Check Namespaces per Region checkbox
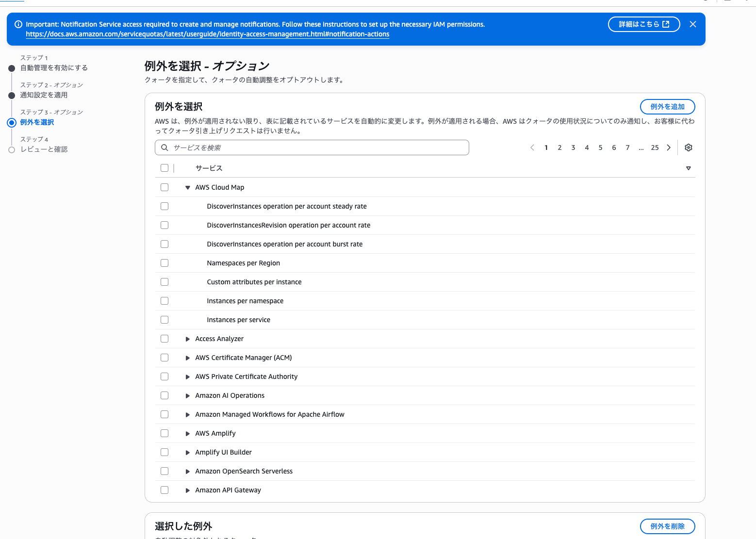Screen dimensions: 756x539 point(164,263)
